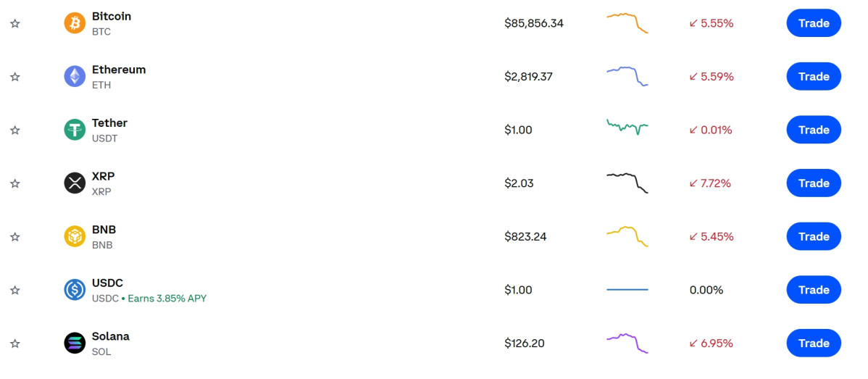Add Solana to watchlist via star
Screen dimensions: 868x379
point(15,343)
